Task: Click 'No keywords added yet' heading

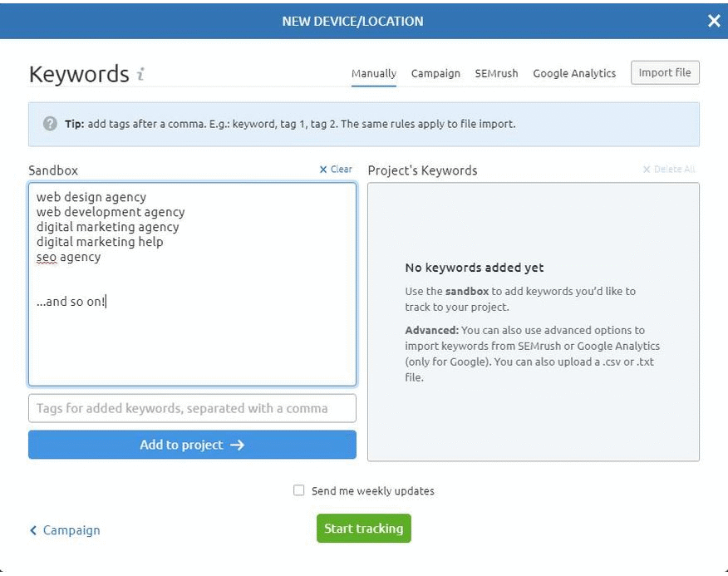Action: pyautogui.click(x=474, y=268)
